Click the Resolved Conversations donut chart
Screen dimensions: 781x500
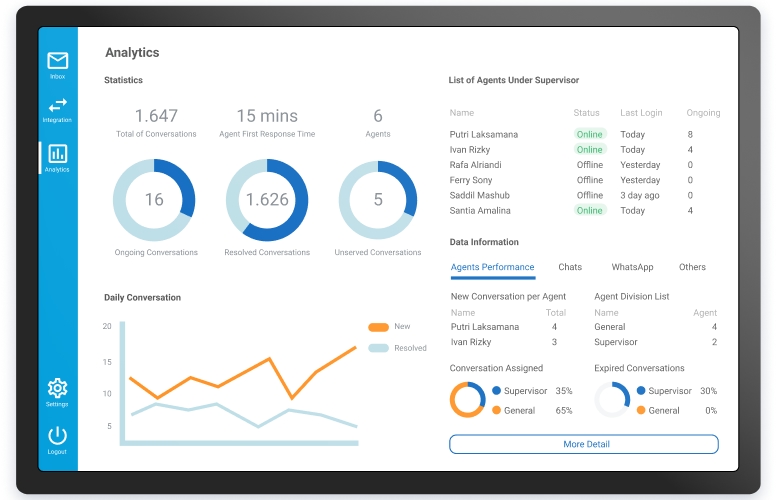coord(267,200)
